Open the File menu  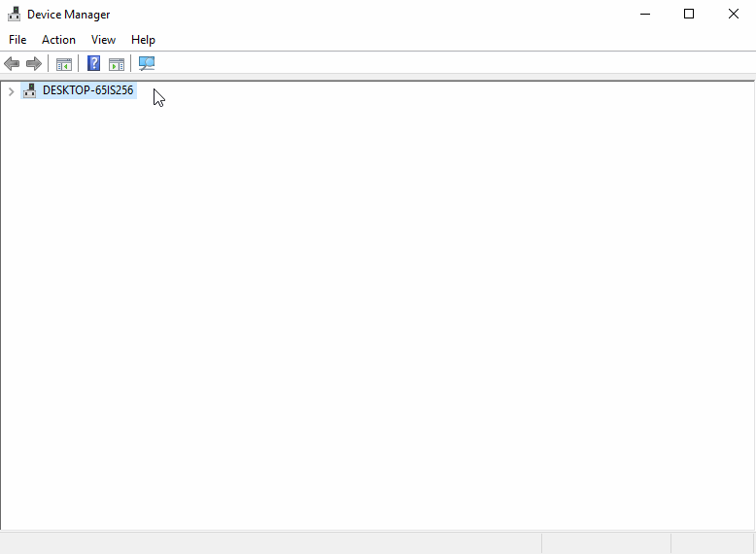tap(17, 40)
